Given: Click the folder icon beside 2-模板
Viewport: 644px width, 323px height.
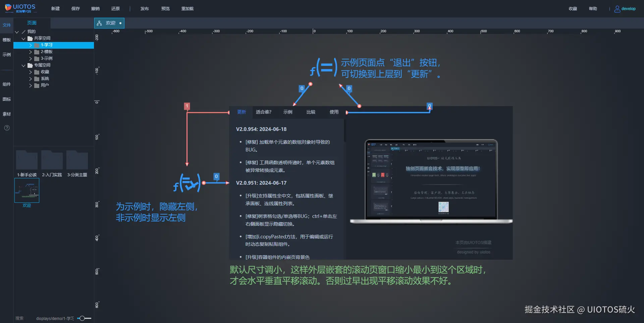Looking at the screenshot, I should coord(37,52).
